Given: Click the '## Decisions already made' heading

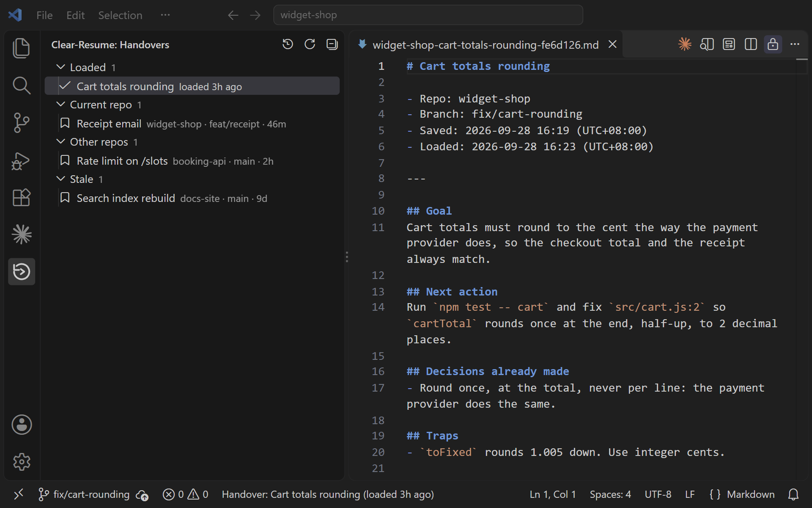Looking at the screenshot, I should tap(488, 371).
